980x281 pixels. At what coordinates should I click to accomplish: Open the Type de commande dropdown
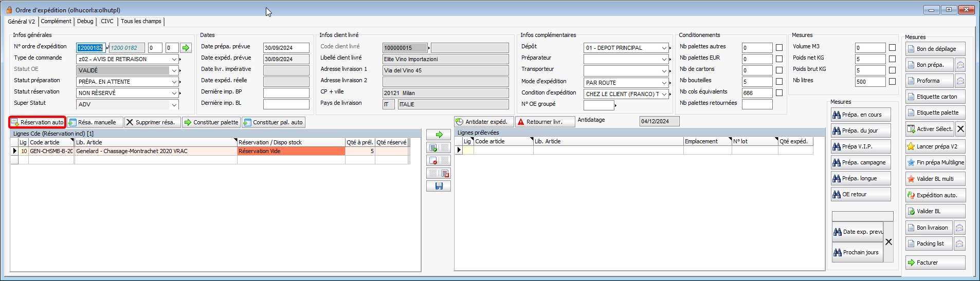pos(174,60)
